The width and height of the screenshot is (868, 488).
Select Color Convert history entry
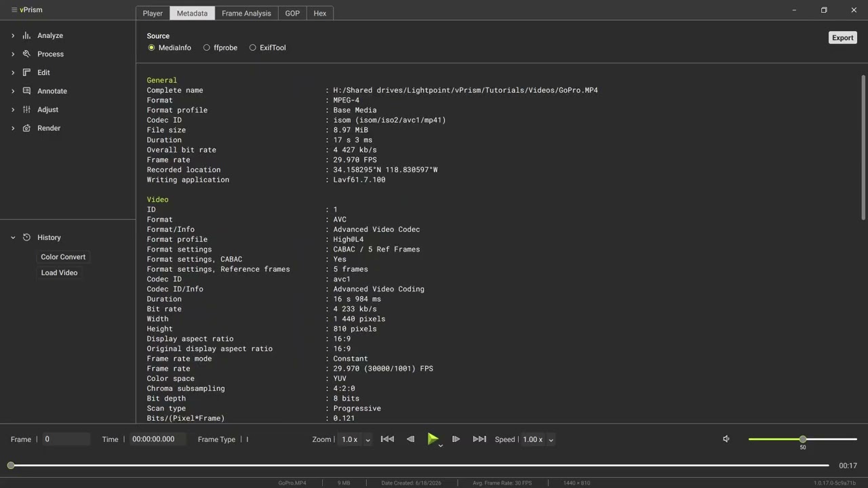[63, 257]
